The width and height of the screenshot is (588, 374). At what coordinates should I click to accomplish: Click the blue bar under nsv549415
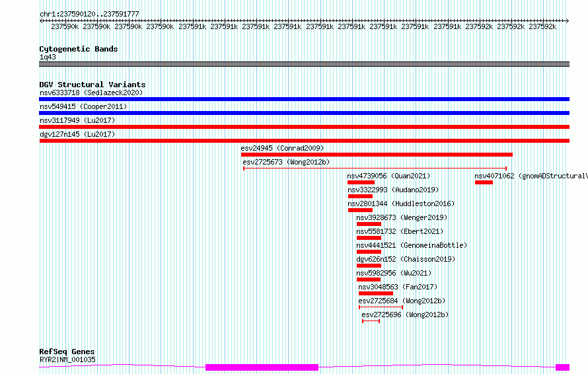click(x=304, y=113)
